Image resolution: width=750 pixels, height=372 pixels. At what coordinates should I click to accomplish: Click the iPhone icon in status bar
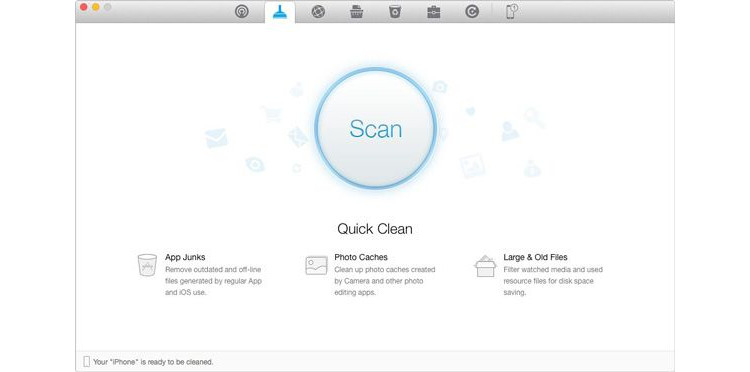[x=87, y=361]
